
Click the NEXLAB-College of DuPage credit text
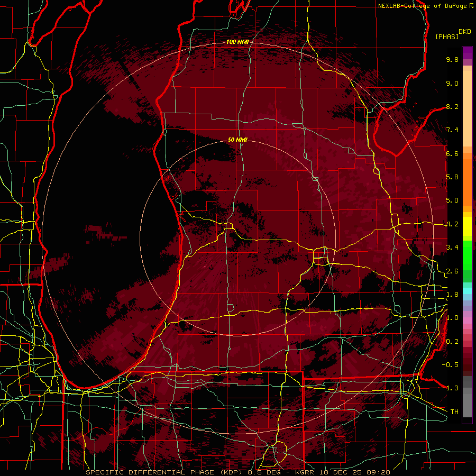coord(423,6)
